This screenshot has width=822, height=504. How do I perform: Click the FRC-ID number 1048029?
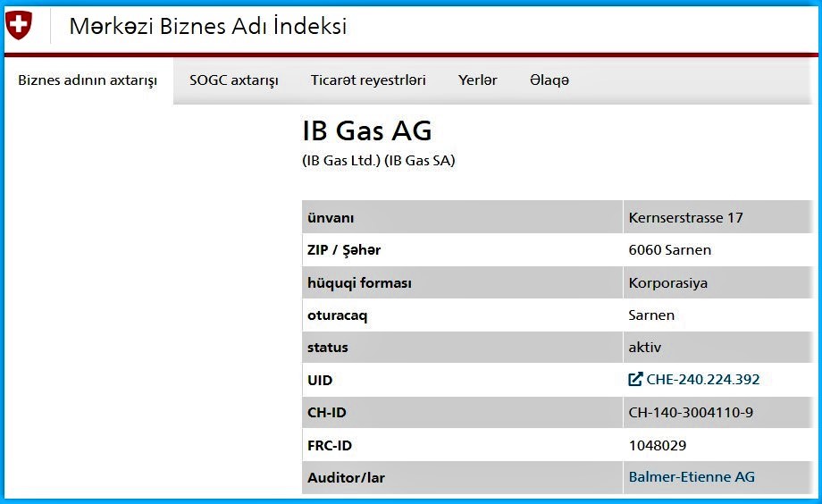(658, 445)
